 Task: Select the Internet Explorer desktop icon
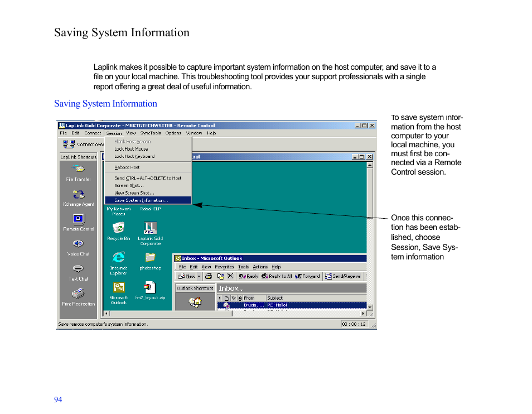(118, 257)
